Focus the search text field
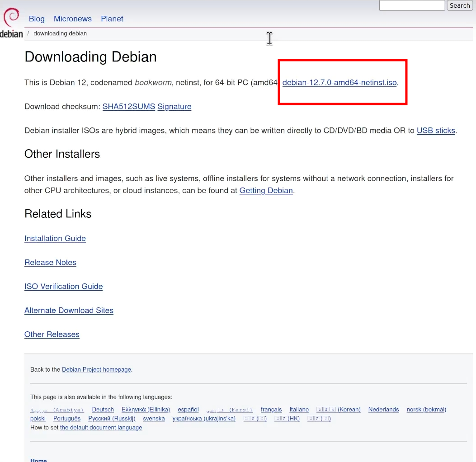The image size is (476, 462). 412,5
